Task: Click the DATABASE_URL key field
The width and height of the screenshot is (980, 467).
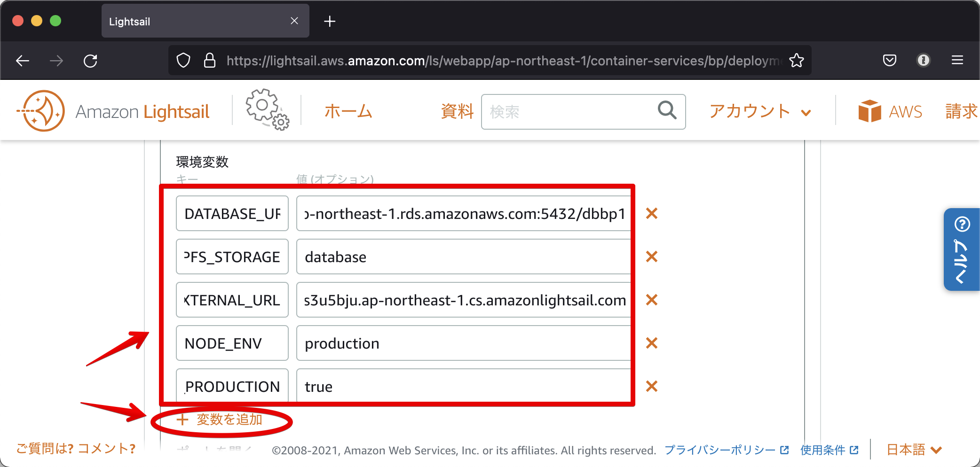Action: (x=232, y=213)
